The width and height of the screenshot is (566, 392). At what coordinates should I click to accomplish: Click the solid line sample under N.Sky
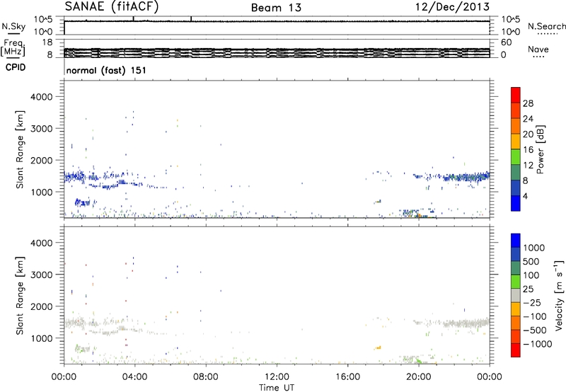click(x=13, y=33)
